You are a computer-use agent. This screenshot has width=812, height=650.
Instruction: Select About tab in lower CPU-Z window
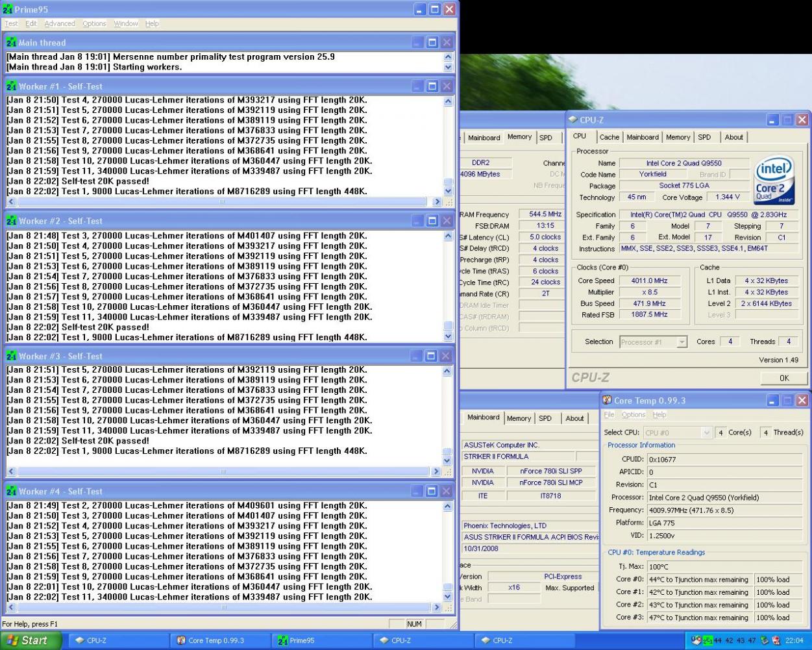click(574, 418)
